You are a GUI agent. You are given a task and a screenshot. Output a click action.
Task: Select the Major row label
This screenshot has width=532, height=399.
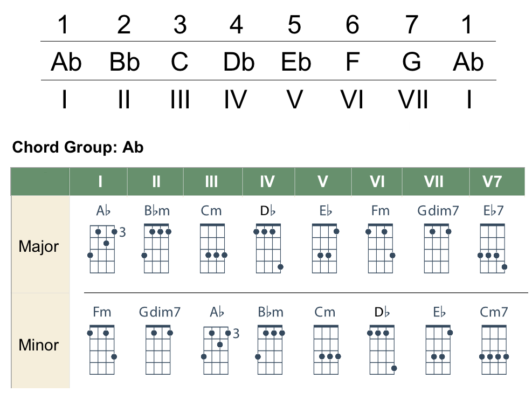39,247
